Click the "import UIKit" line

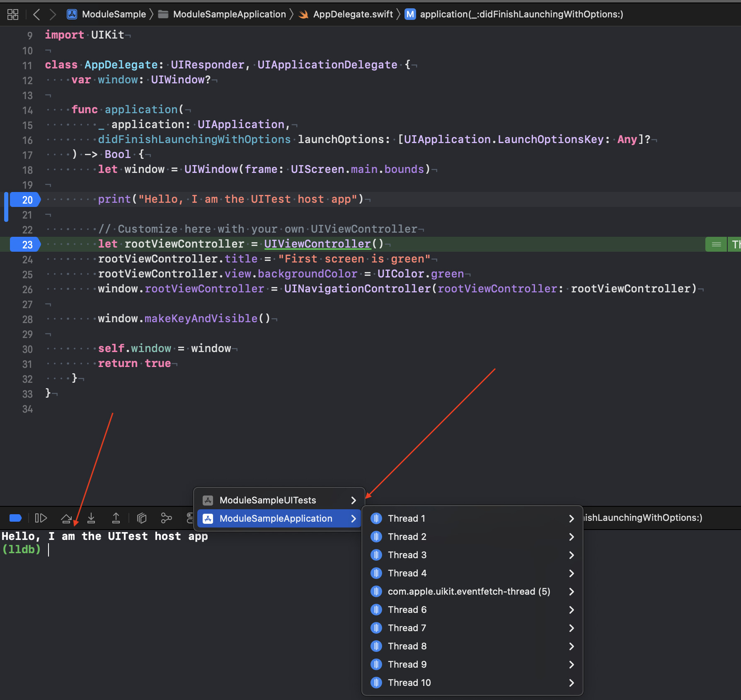85,35
